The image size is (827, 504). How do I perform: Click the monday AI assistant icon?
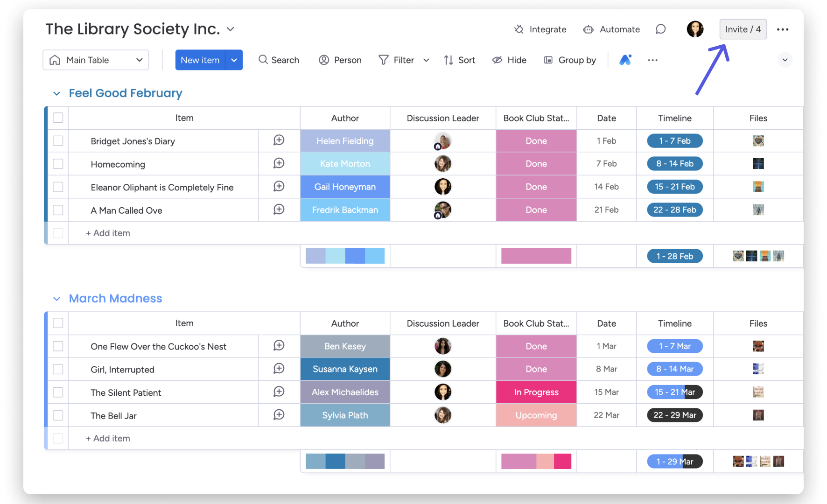pyautogui.click(x=625, y=60)
